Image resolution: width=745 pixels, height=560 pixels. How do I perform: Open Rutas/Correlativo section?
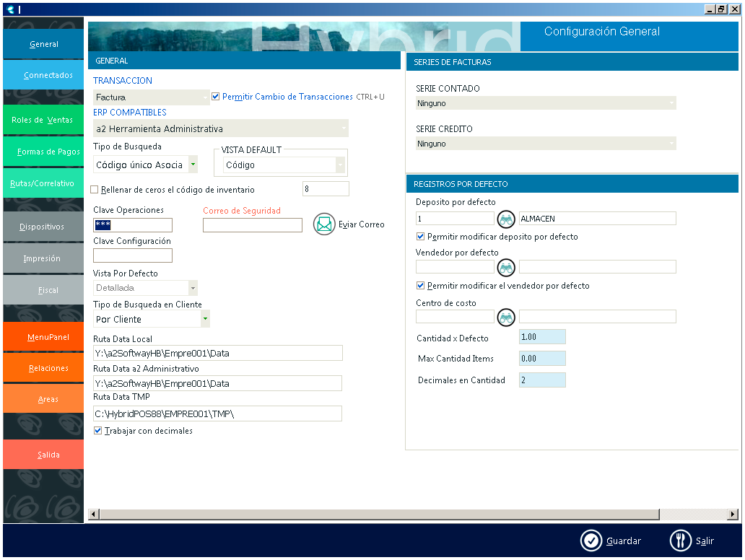pos(43,183)
